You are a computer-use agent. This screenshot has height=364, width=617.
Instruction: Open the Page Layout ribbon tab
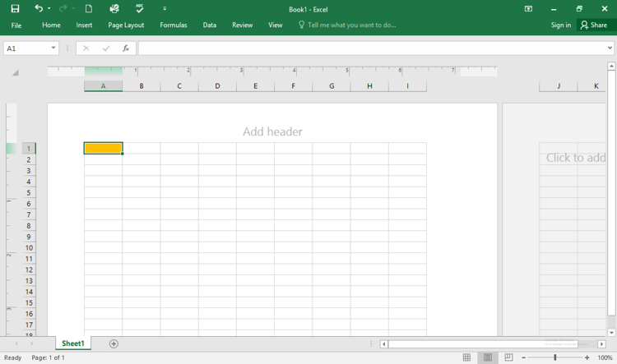[126, 25]
